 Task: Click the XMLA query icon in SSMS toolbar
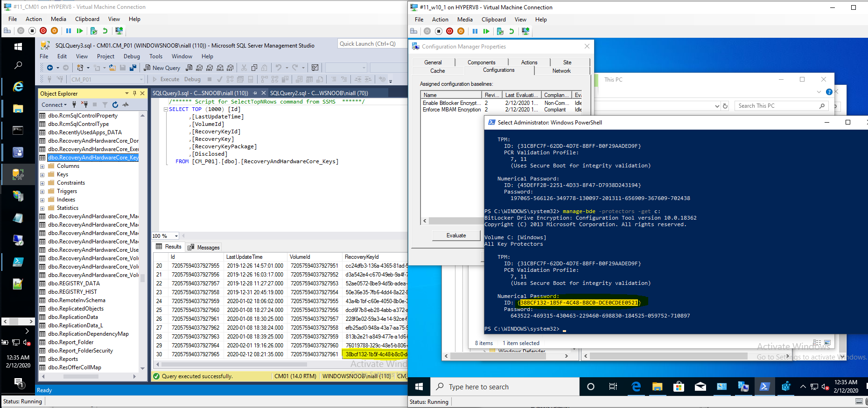(220, 68)
